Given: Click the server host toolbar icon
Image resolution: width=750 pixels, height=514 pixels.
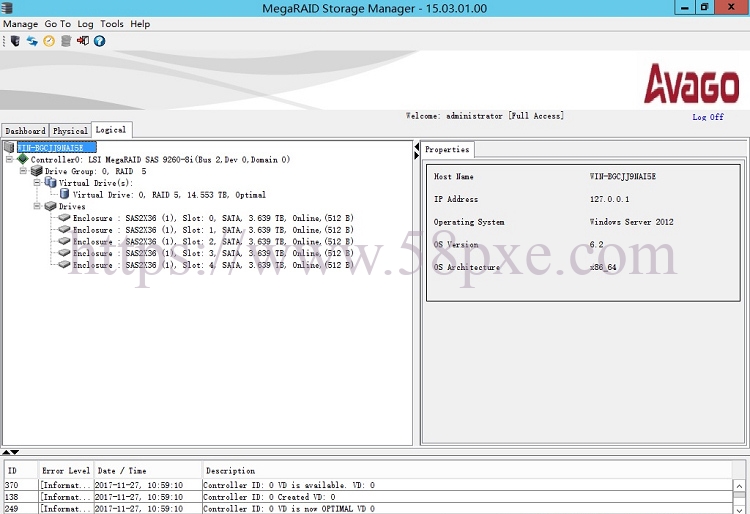Looking at the screenshot, I should tap(15, 41).
